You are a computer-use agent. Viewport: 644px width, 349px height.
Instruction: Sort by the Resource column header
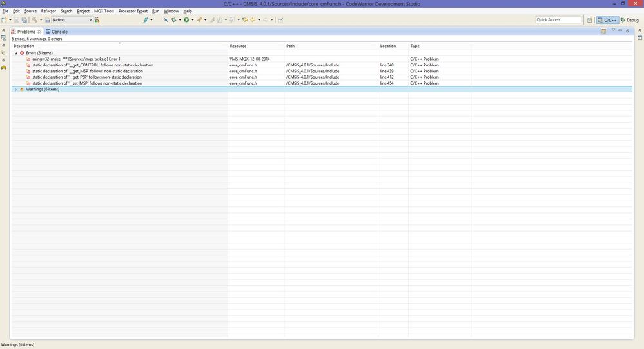[256, 46]
